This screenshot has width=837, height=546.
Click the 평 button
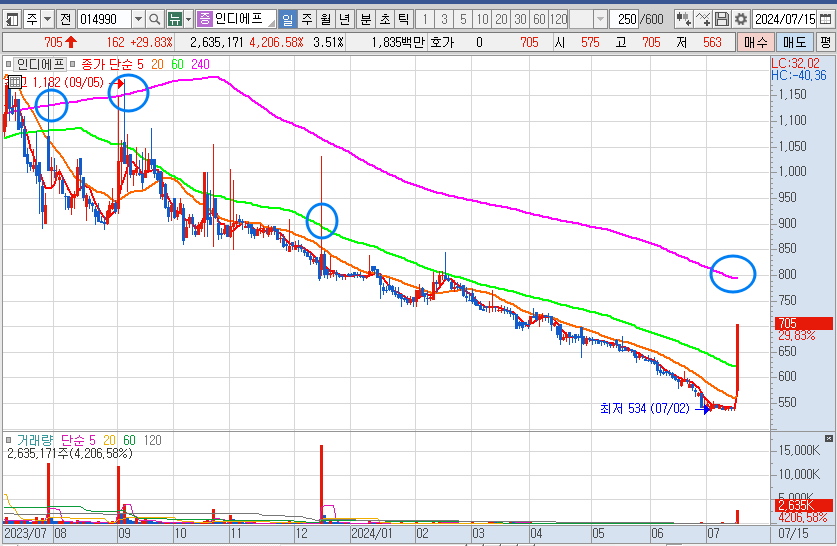coord(826,42)
